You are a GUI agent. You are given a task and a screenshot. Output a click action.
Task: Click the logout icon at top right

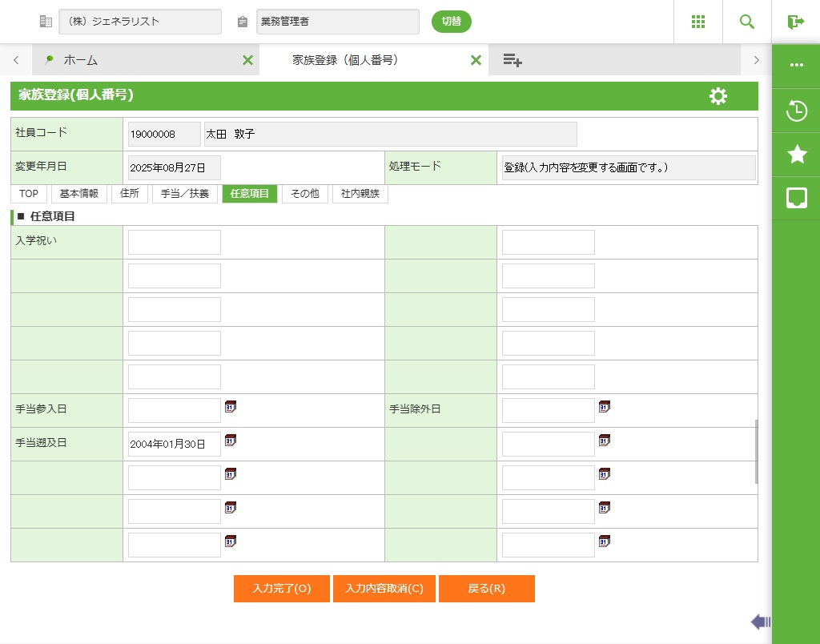(795, 22)
